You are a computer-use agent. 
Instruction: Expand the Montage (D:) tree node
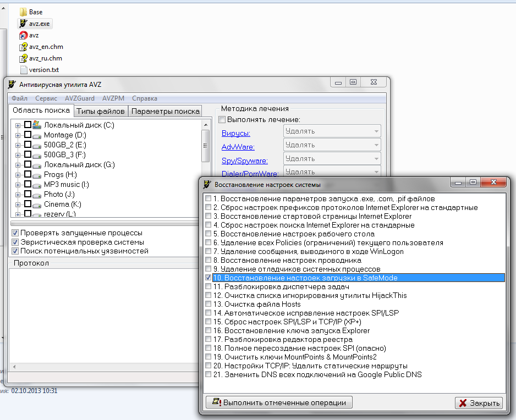coord(18,135)
